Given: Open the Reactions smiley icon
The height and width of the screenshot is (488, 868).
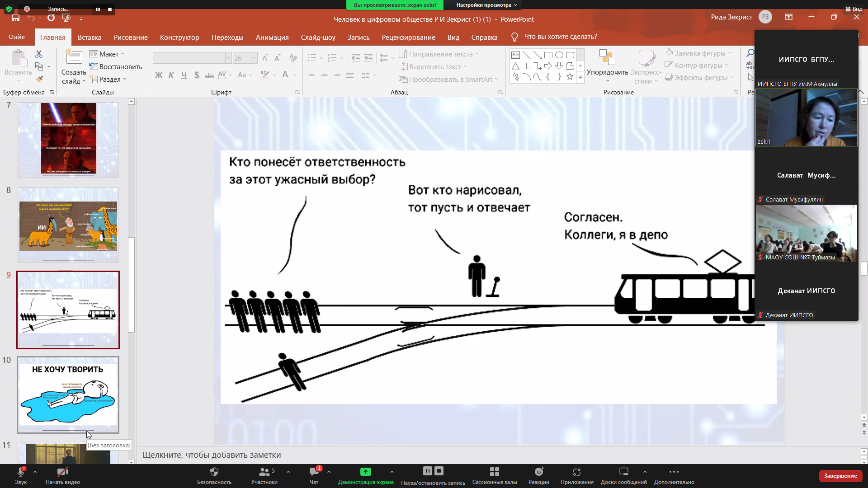Looking at the screenshot, I should (x=538, y=472).
